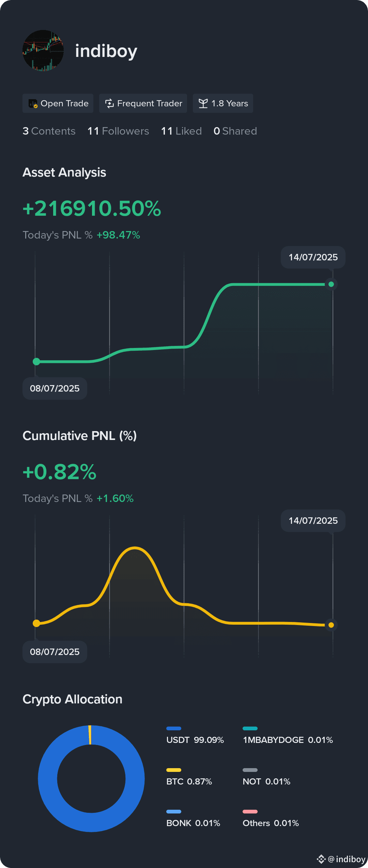Screen dimensions: 368x868
Task: Click the indiboy username heading
Action: coord(106,51)
